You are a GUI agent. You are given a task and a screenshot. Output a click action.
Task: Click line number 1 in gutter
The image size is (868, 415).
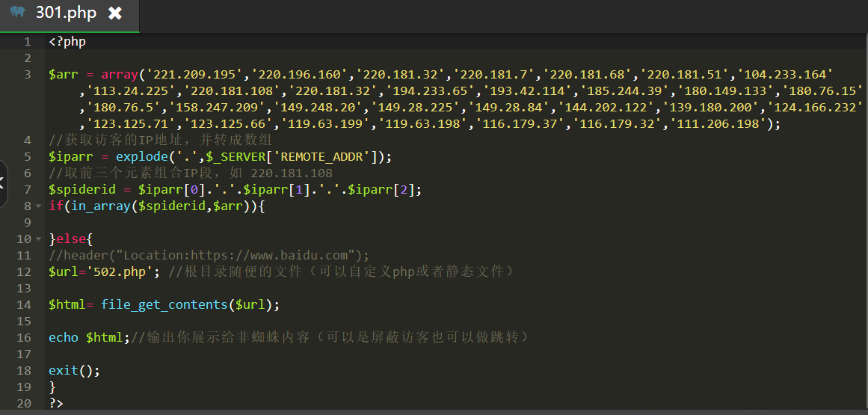(x=27, y=42)
